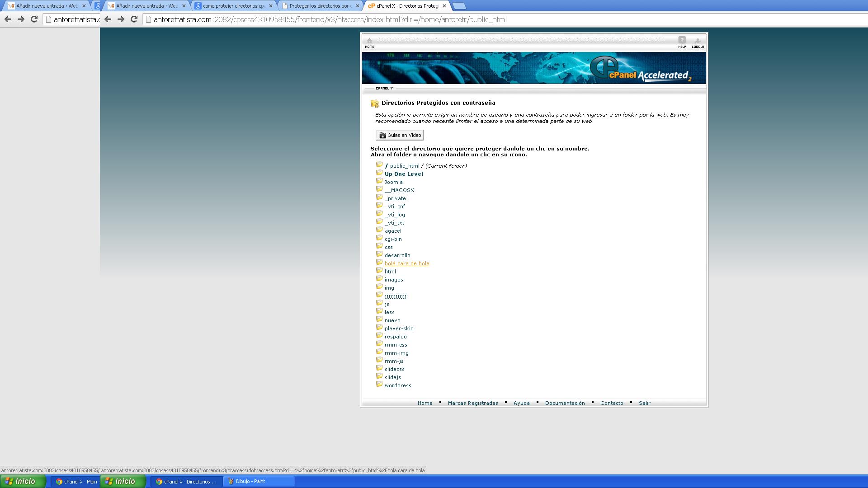Open the Joomla folder icon

click(379, 181)
